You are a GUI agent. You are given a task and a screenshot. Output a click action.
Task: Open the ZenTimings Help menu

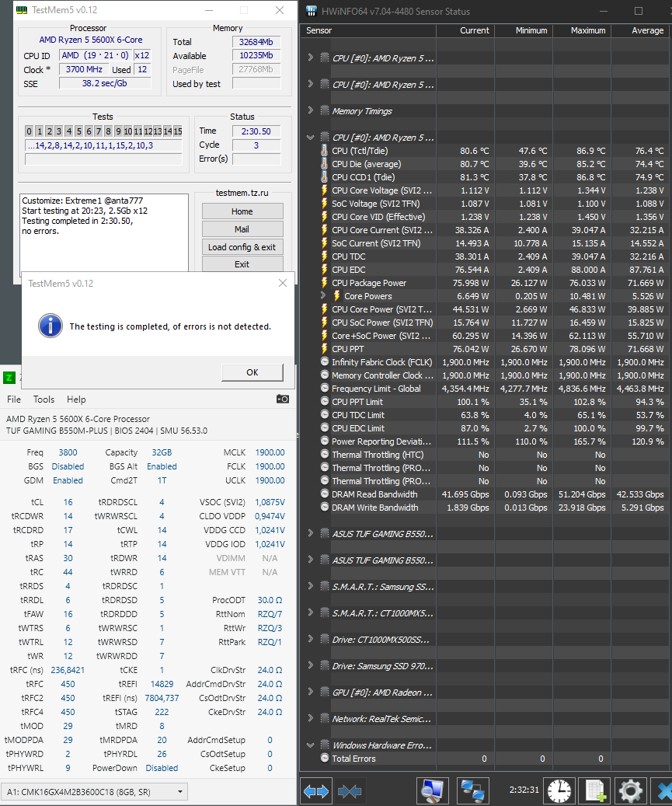76,400
